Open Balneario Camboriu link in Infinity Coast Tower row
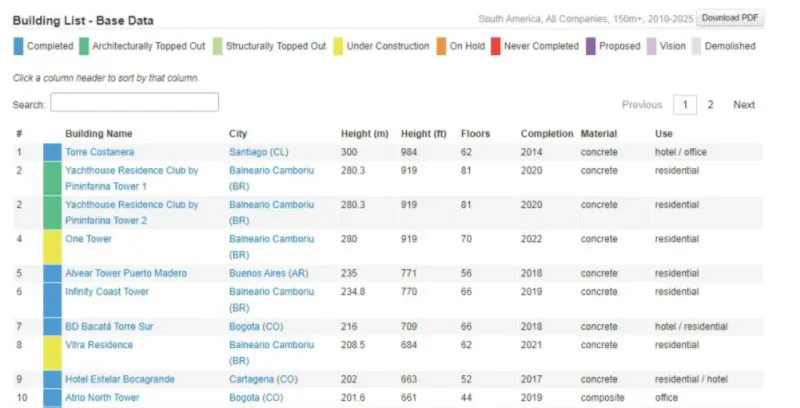Viewport: 800px width, 408px height. pyautogui.click(x=271, y=299)
